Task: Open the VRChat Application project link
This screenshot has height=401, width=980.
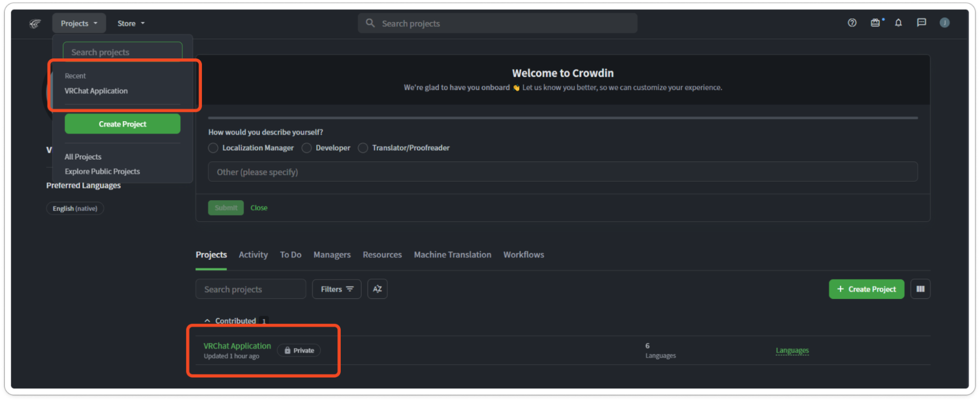Action: [237, 346]
